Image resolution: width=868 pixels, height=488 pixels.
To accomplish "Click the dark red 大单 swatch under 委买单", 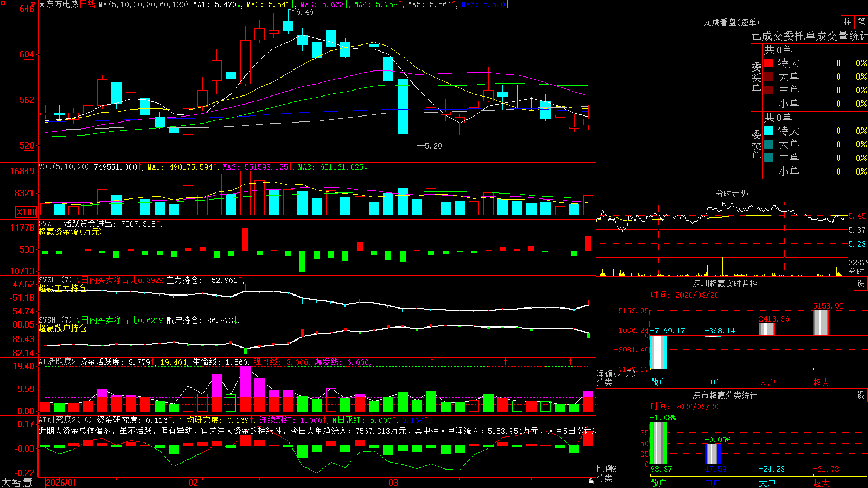I will coord(768,76).
